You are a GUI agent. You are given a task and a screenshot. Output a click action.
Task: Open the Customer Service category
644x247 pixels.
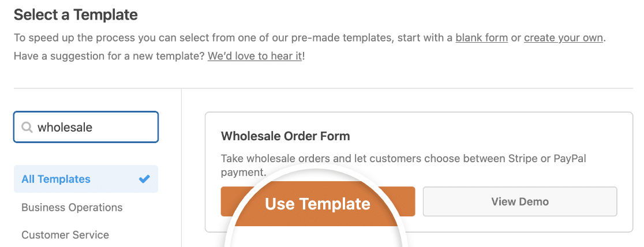tap(65, 235)
